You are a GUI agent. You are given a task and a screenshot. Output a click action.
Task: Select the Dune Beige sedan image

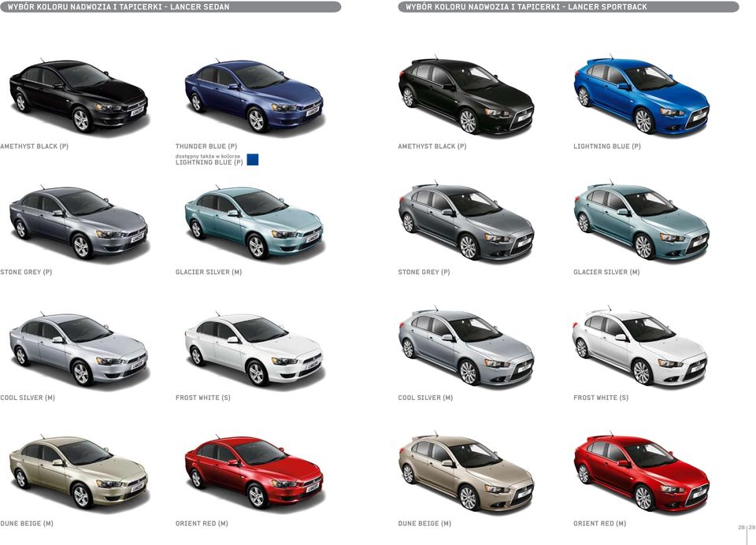click(79, 473)
